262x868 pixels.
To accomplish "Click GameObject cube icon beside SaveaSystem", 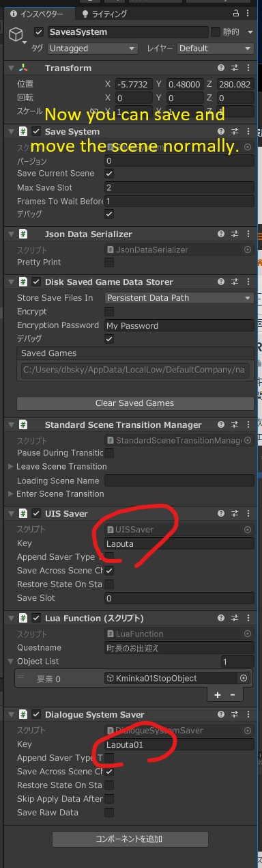I will (16, 36).
